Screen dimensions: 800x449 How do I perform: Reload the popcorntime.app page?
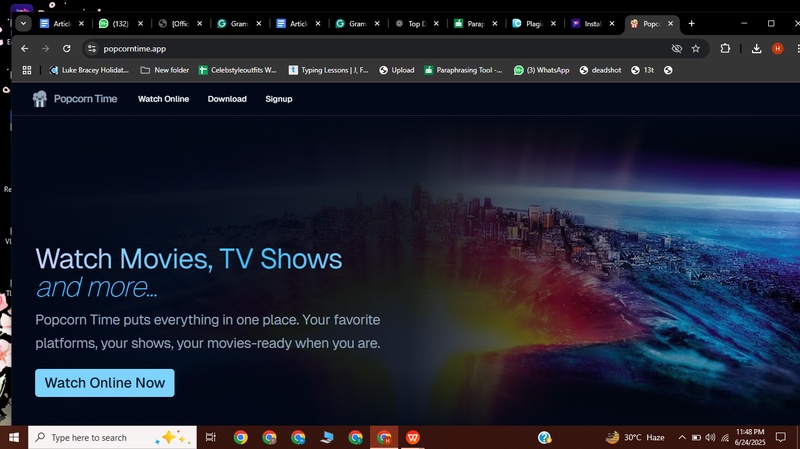click(66, 48)
